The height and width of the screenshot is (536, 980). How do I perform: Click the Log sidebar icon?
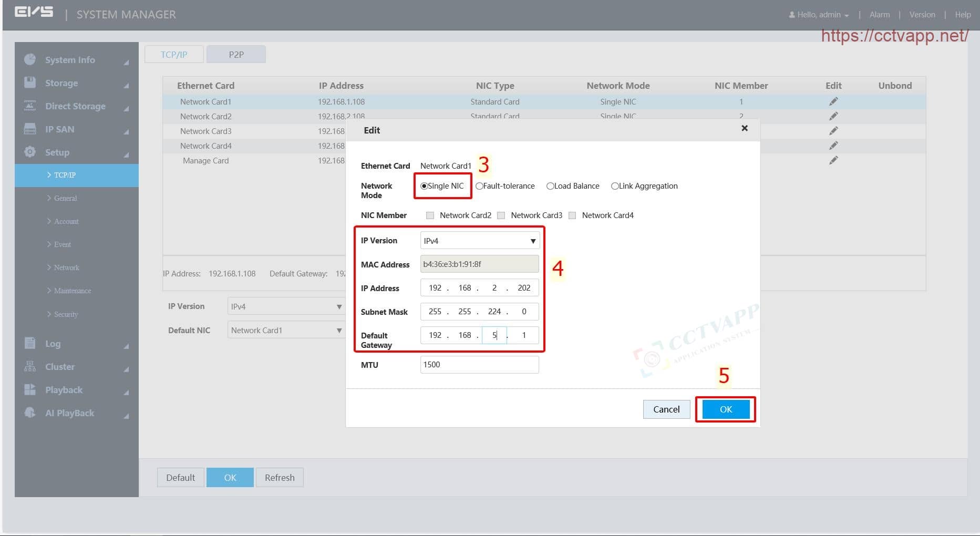30,343
